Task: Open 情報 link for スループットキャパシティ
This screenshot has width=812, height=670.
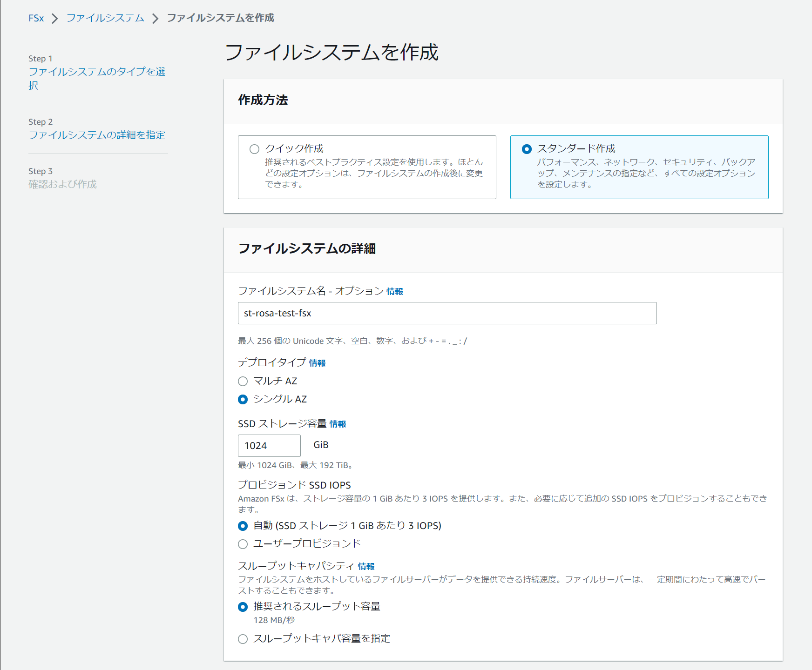Action: (366, 566)
